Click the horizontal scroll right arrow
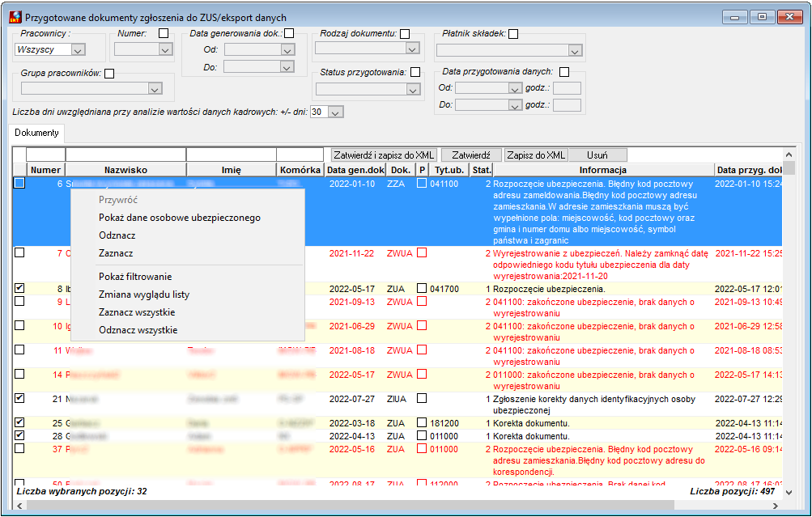 click(776, 506)
